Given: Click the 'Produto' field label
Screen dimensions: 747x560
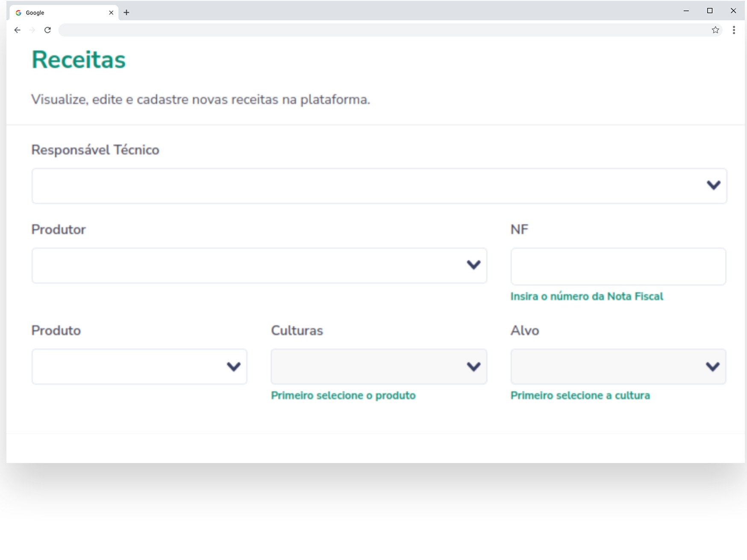Looking at the screenshot, I should (56, 331).
